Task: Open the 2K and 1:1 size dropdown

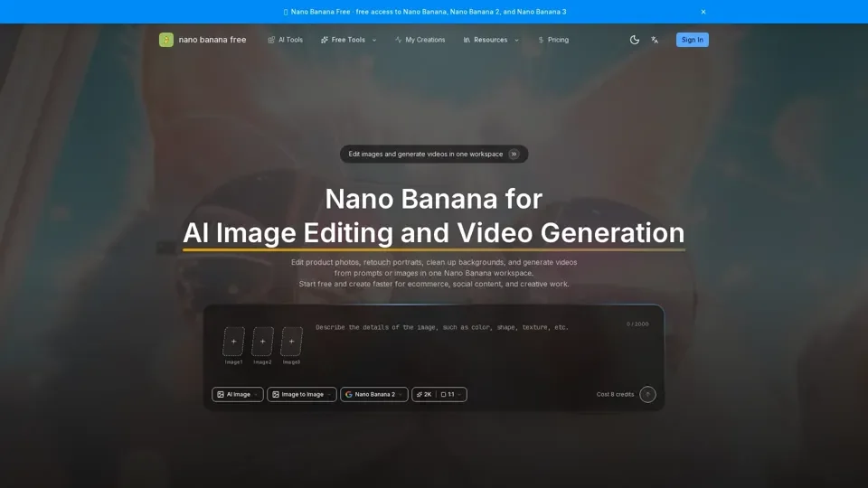Action: pyautogui.click(x=439, y=395)
